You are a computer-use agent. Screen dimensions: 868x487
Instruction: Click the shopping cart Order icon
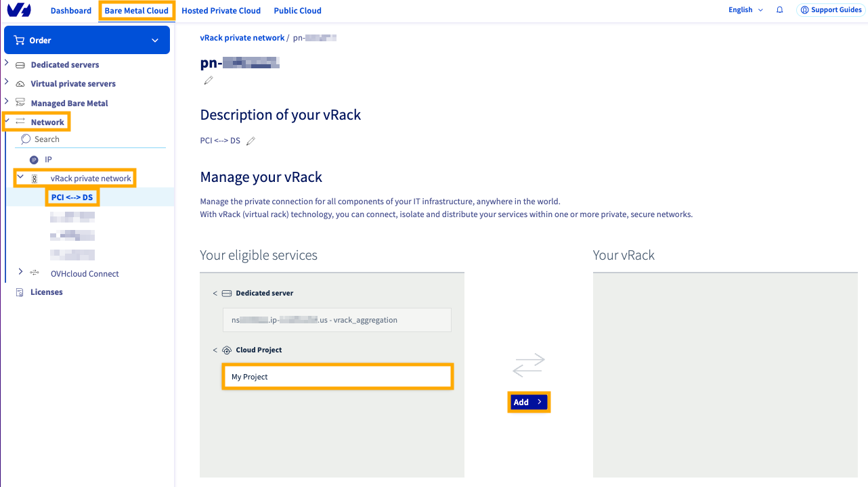(x=19, y=41)
